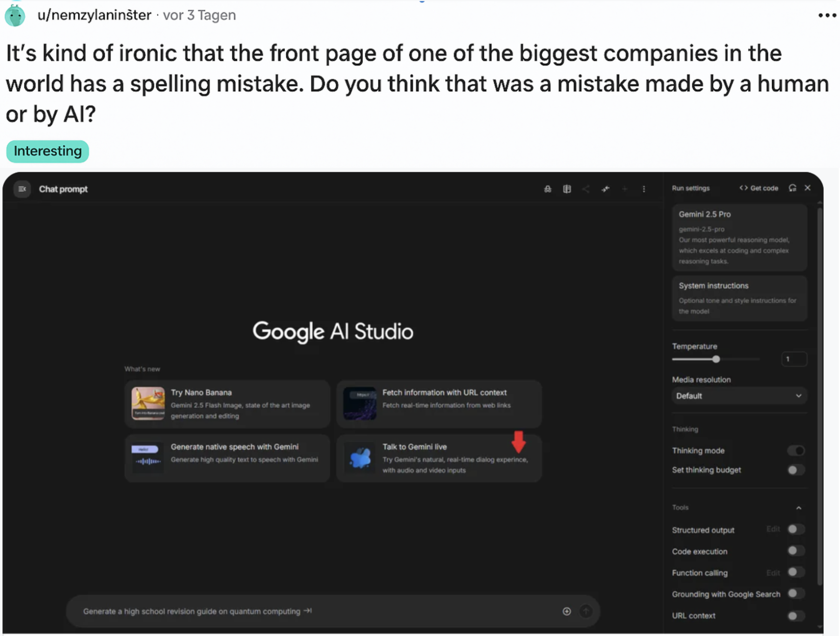The height and width of the screenshot is (636, 840).
Task: Collapse the Tools section chevron
Action: [799, 508]
